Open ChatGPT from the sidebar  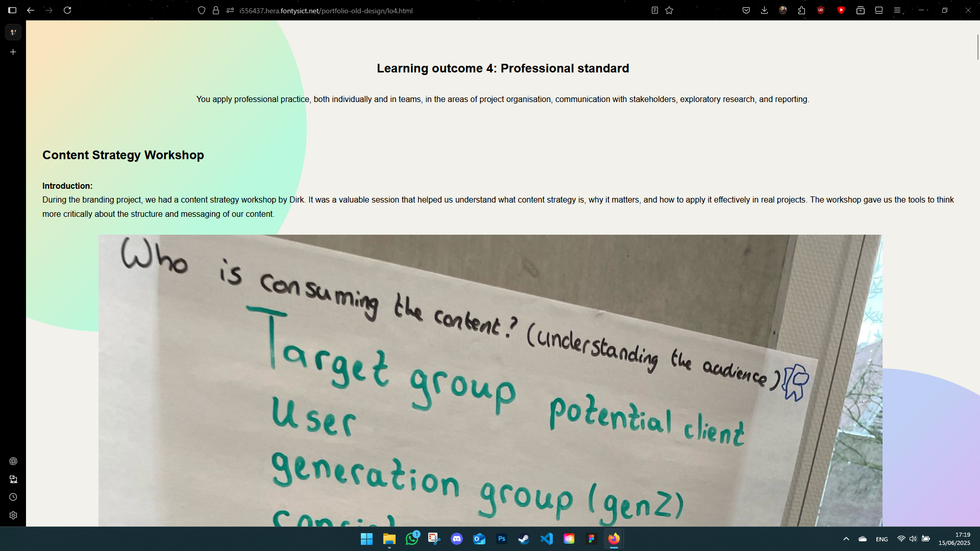(13, 461)
